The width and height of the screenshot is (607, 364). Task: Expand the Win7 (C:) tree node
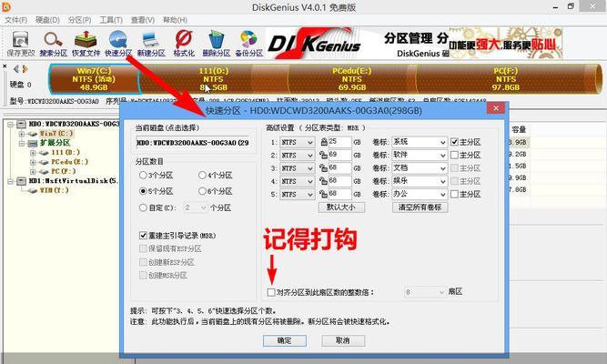22,134
